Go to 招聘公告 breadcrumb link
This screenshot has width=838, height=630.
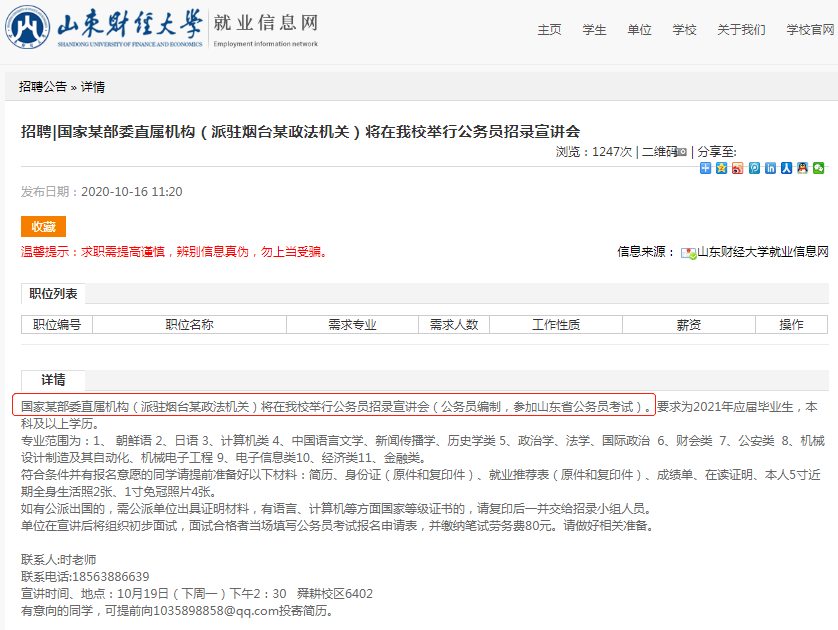(43, 87)
